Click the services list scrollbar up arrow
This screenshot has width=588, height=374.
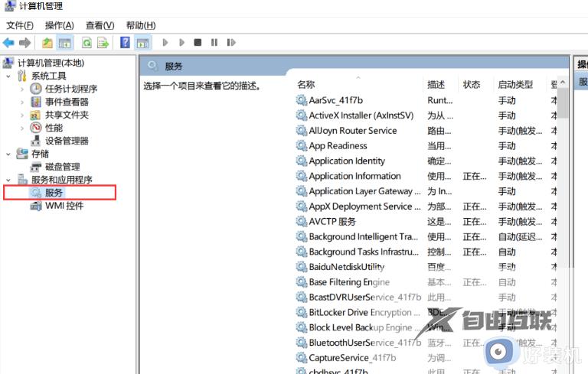[x=563, y=83]
